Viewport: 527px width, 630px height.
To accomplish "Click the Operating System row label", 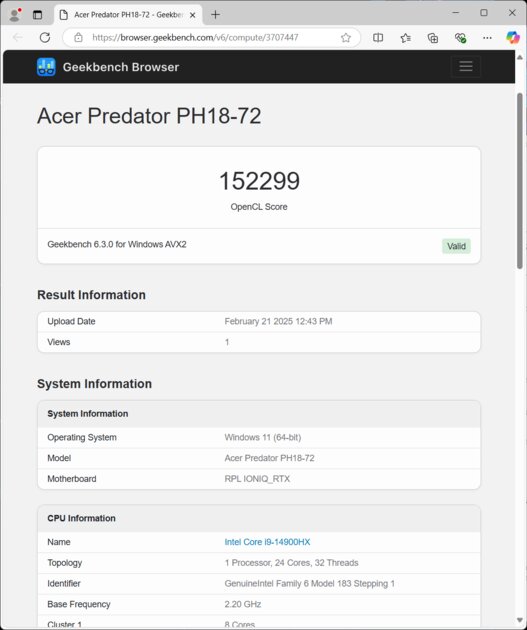I will 82,438.
